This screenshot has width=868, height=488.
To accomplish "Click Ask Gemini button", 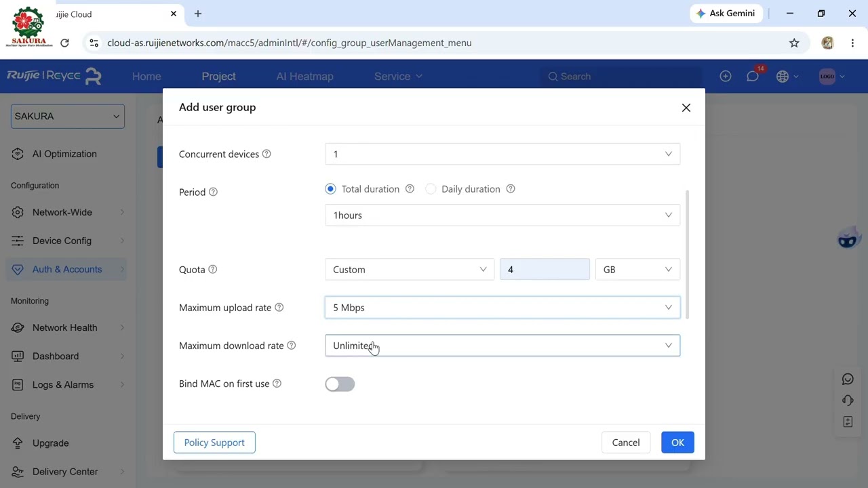I will click(727, 14).
